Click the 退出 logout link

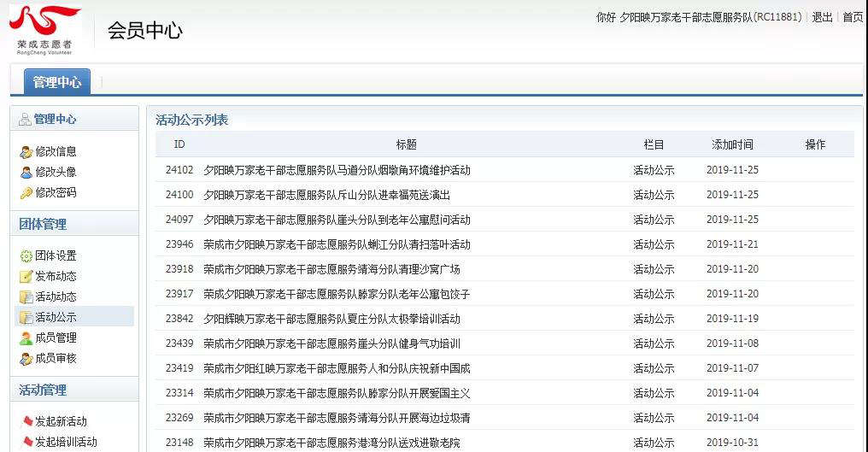822,18
